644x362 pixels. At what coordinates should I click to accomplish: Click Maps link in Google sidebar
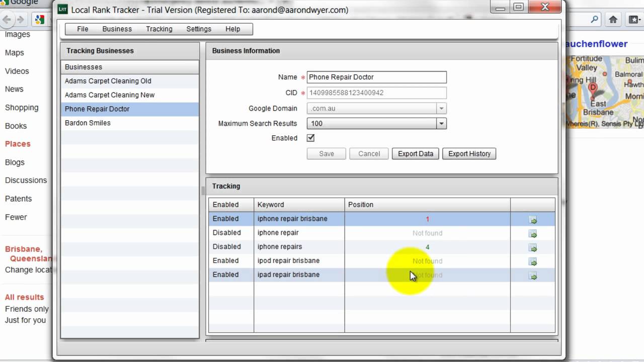click(15, 53)
